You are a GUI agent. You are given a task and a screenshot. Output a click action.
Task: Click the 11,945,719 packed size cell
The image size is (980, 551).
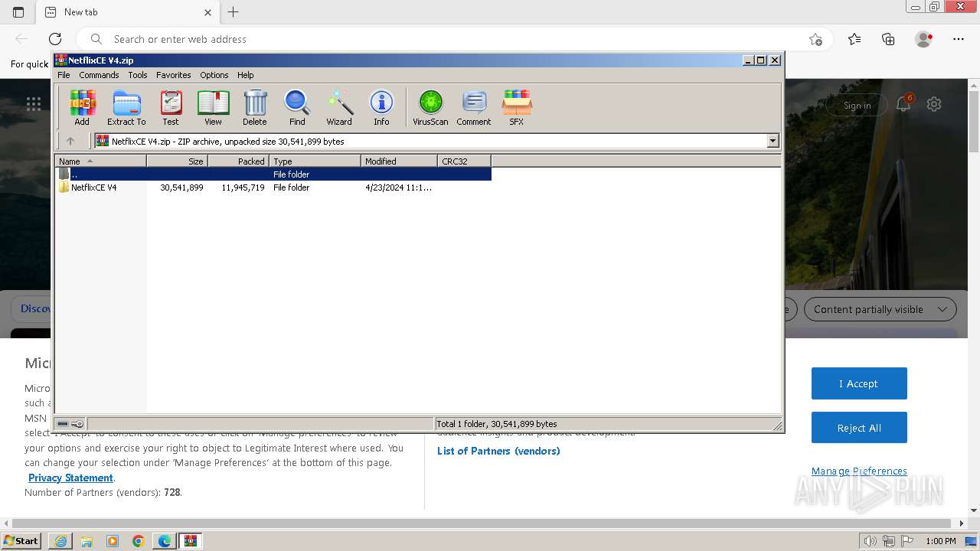pos(243,187)
